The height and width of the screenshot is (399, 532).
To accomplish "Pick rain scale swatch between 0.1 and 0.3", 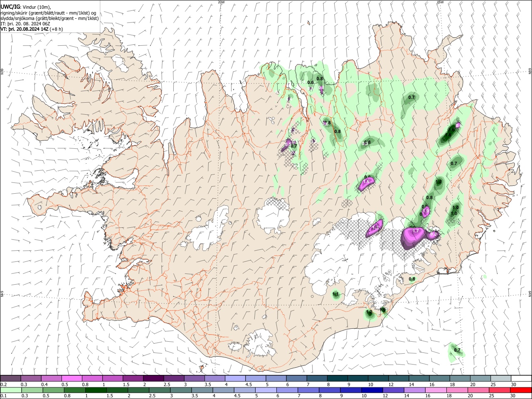I will (x=11, y=390).
